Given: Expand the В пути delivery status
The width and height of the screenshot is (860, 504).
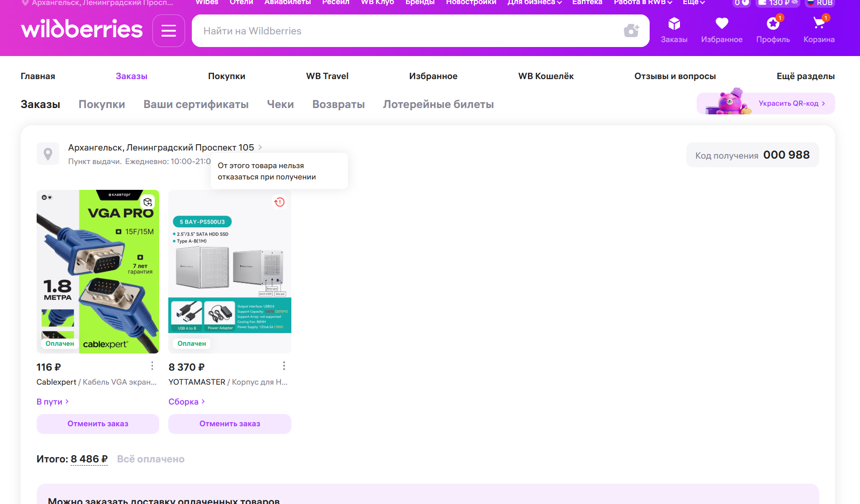Looking at the screenshot, I should click(52, 402).
